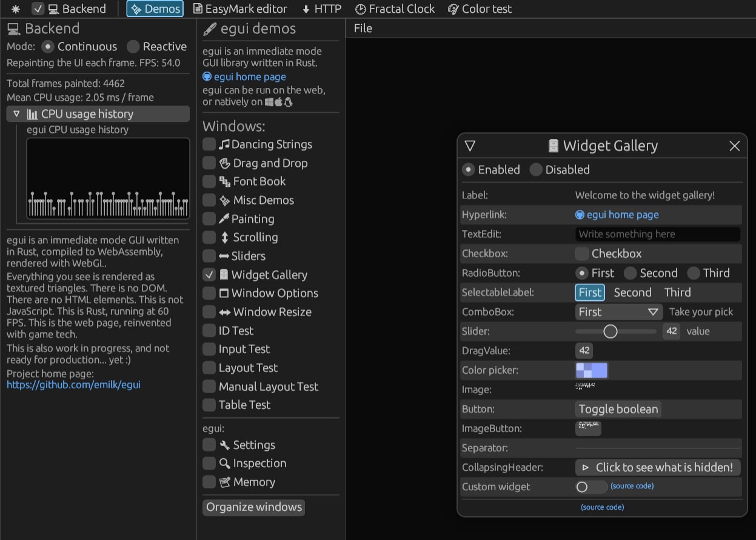Open the ComboBox dropdown showing First
Image resolution: width=756 pixels, height=540 pixels.
[618, 312]
